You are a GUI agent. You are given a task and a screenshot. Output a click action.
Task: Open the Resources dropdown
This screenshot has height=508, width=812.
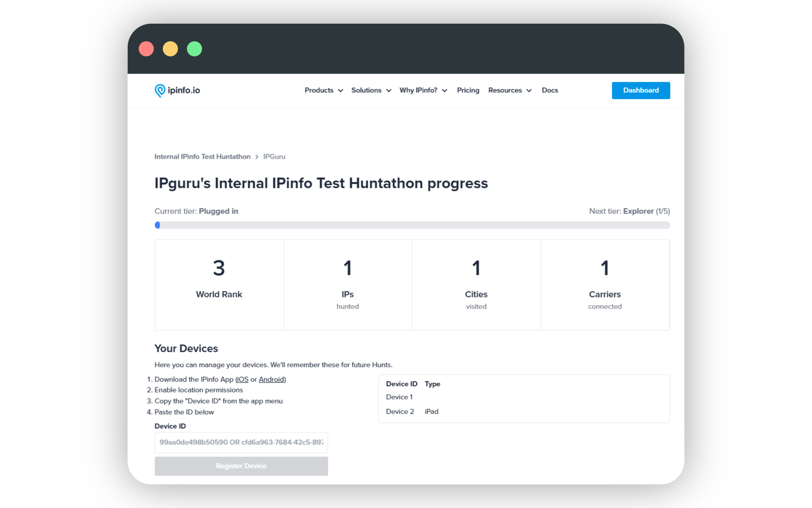pos(510,90)
